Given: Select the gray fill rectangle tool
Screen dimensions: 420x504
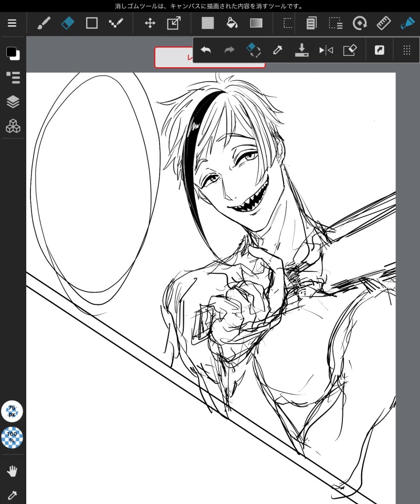Looking at the screenshot, I should click(208, 23).
